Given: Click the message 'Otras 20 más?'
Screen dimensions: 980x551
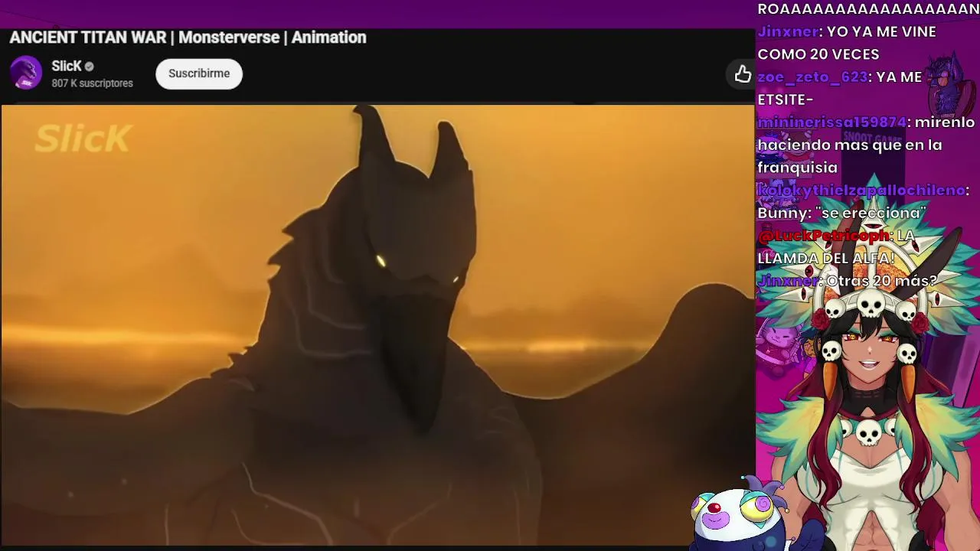Looking at the screenshot, I should click(x=882, y=280).
